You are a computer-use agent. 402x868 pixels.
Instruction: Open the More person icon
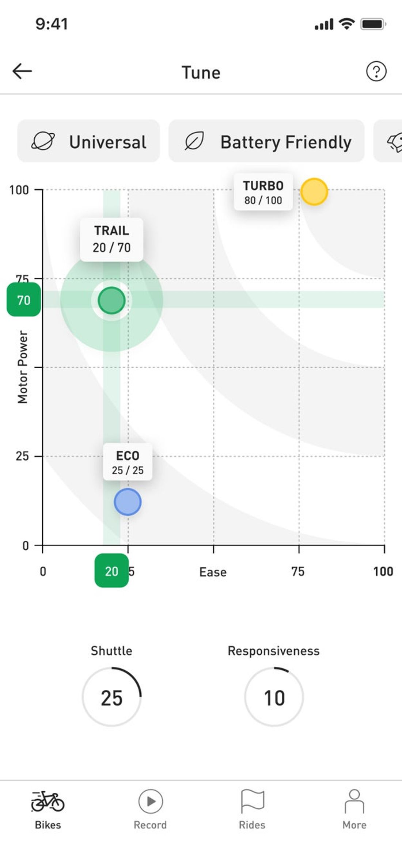(354, 801)
